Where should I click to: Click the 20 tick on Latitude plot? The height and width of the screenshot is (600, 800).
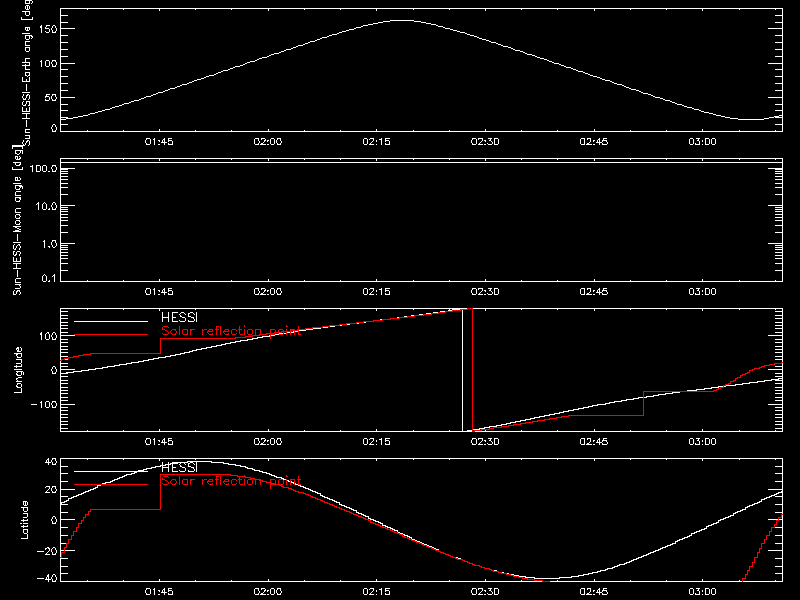51,490
